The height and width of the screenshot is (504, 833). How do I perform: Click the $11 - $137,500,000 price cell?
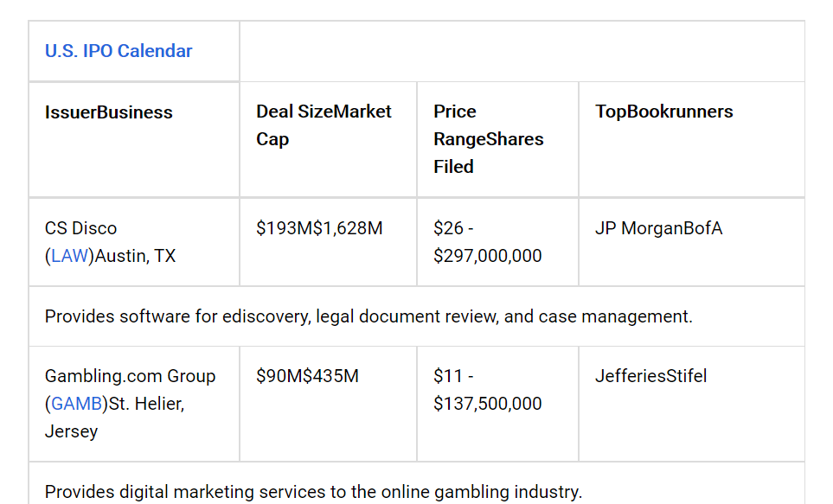pyautogui.click(x=497, y=405)
